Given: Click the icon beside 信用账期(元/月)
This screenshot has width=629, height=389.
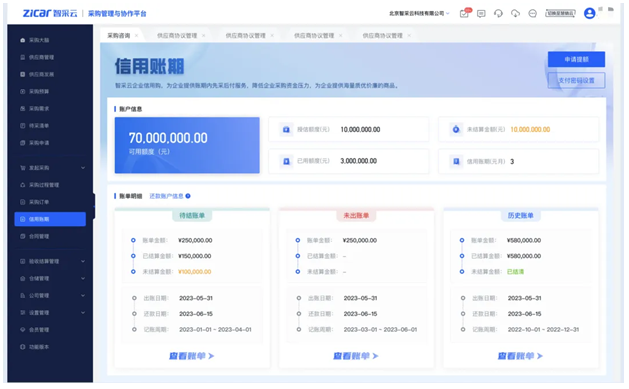Looking at the screenshot, I should (x=456, y=161).
